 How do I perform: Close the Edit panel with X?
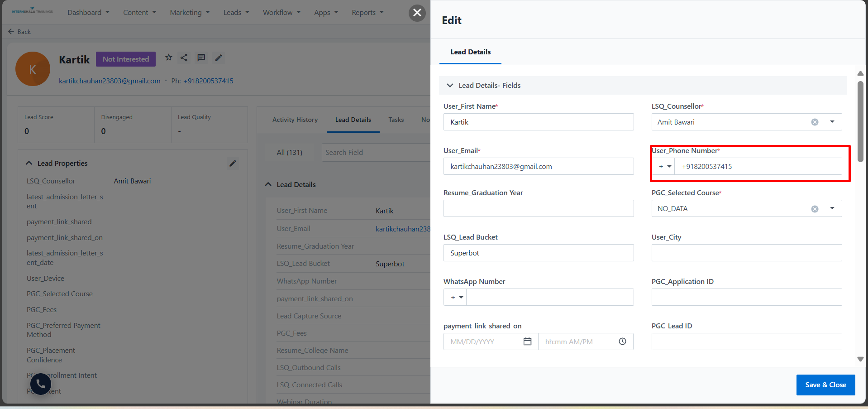point(417,13)
